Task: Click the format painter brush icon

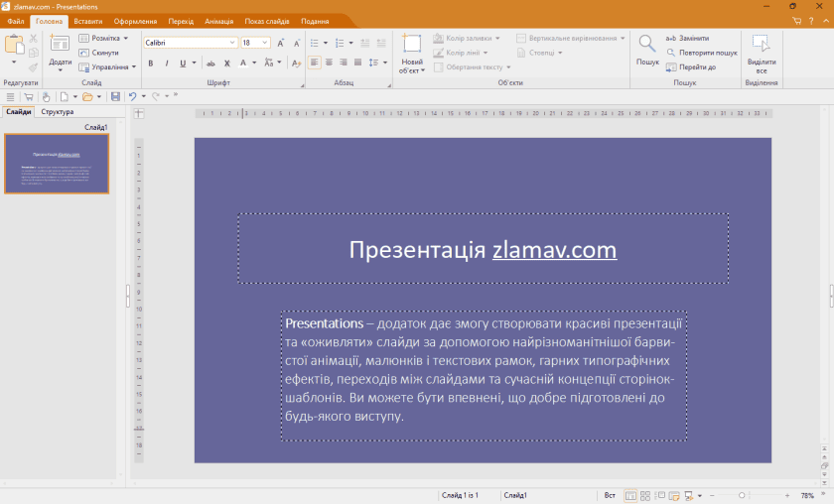Action: click(34, 67)
